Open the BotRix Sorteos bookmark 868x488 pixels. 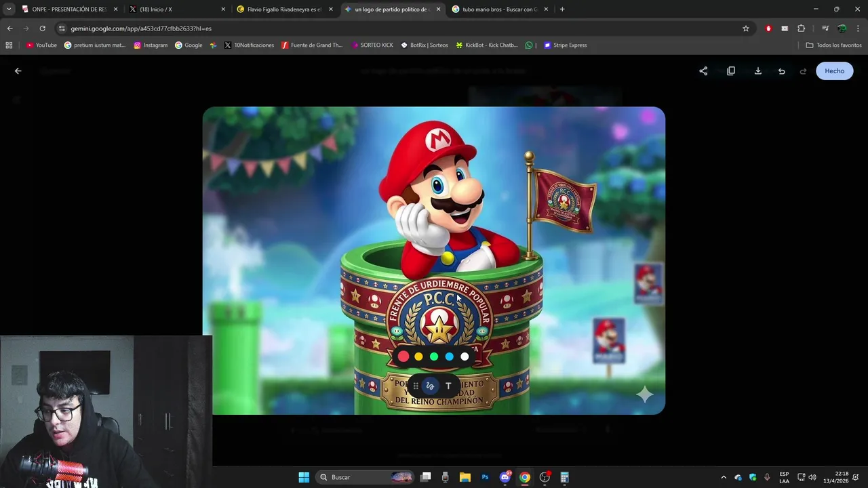point(425,45)
